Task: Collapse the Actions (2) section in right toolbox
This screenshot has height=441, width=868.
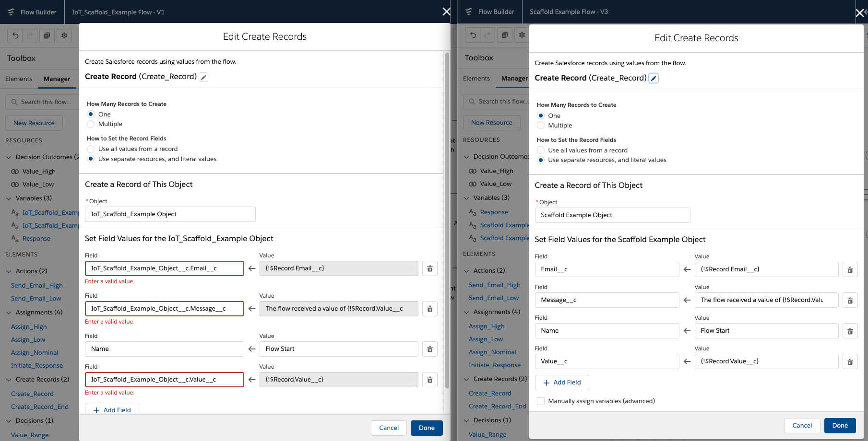Action: pos(466,271)
